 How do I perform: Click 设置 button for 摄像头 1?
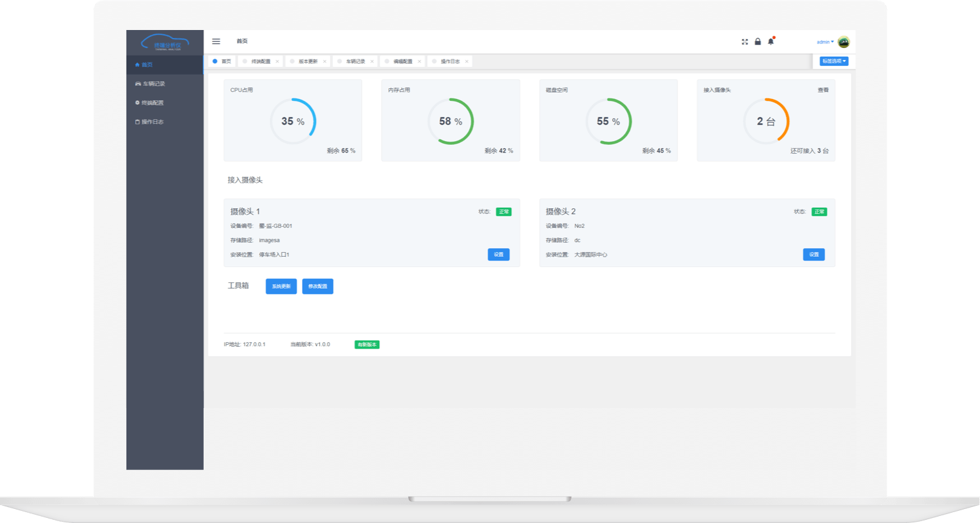498,255
